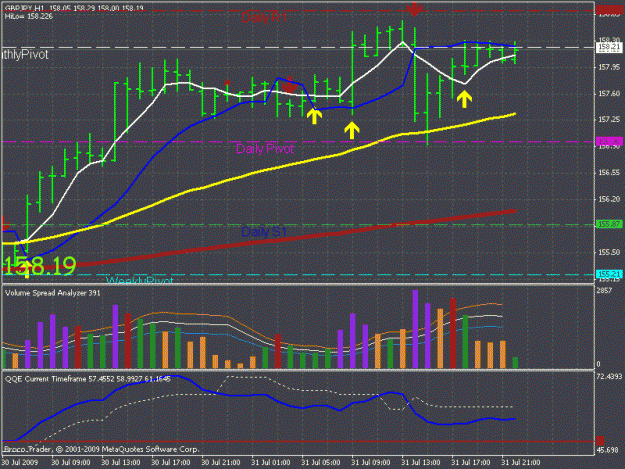The height and width of the screenshot is (469, 625).
Task: Click the 31 Jul 09:00 time label
Action: point(371,462)
